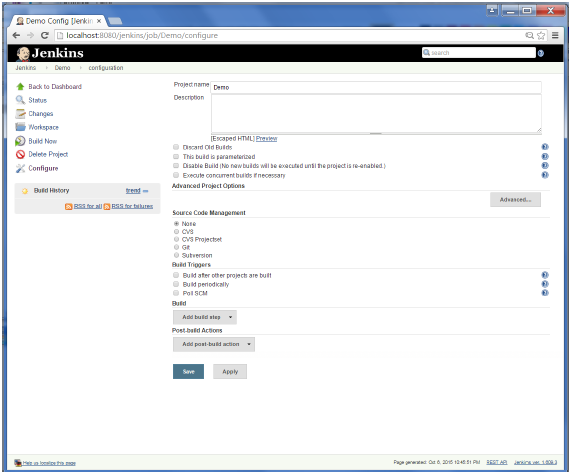Screen dimensions: 571x474
Task: Open Add build step dropdown
Action: [x=205, y=317]
